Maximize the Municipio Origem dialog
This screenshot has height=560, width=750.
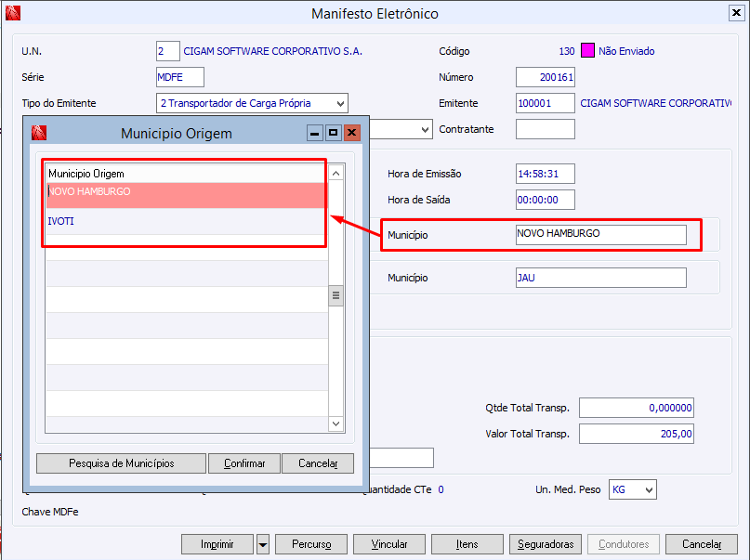click(x=334, y=133)
